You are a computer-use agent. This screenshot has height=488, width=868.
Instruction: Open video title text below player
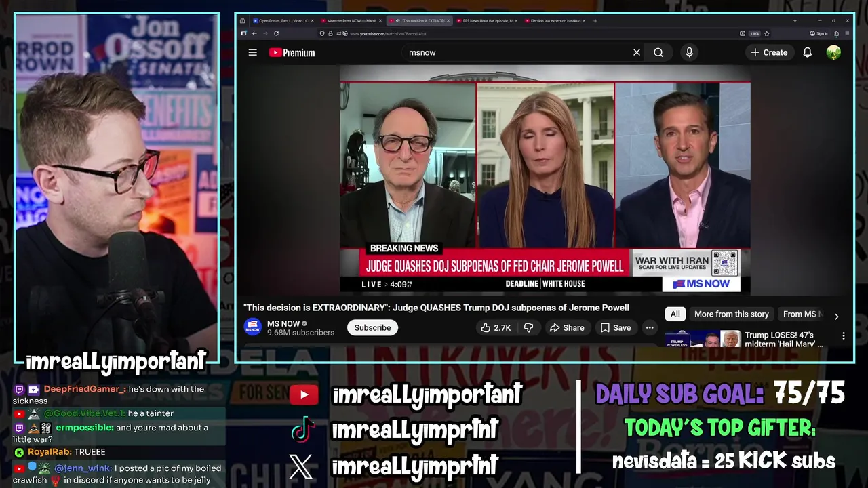436,308
